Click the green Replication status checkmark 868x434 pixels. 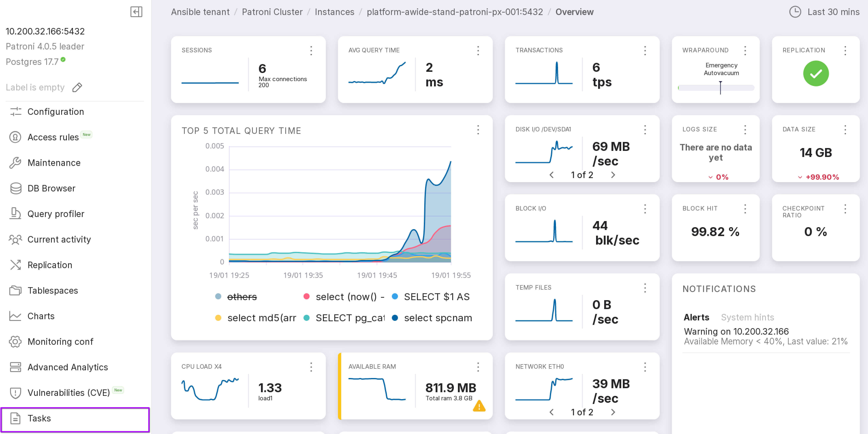pyautogui.click(x=816, y=73)
